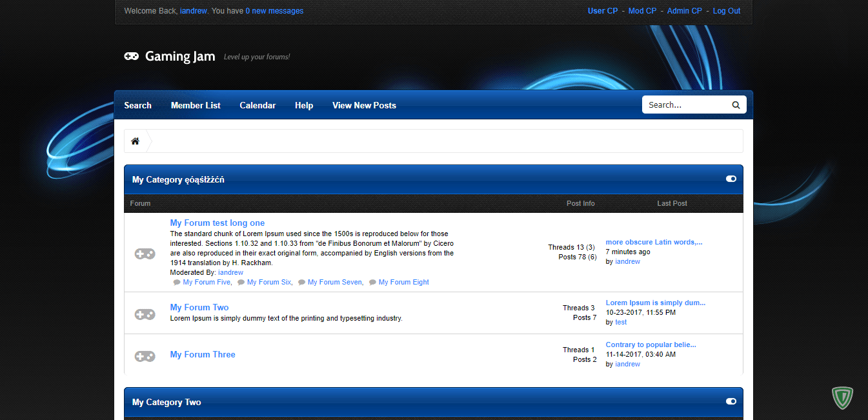Click the gamepad icon beside Gaming Jam logo
Screen dimensions: 868x420
pyautogui.click(x=131, y=56)
